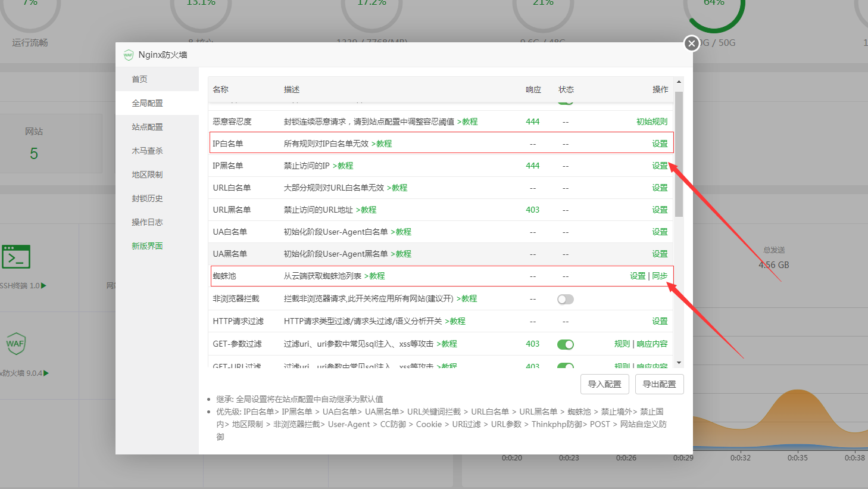Open the WAF firewall icon in background panel
The image size is (868, 489).
click(15, 344)
